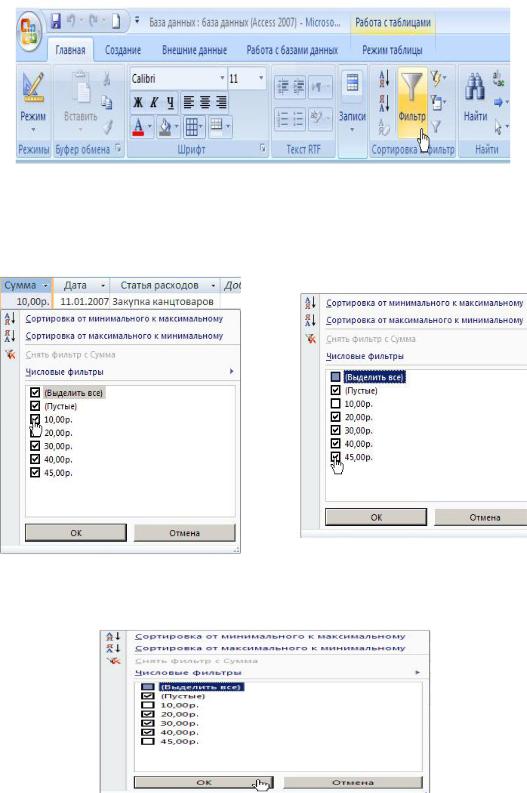
Task: Select the Закупка канцтоваров table cell
Action: tap(165, 301)
